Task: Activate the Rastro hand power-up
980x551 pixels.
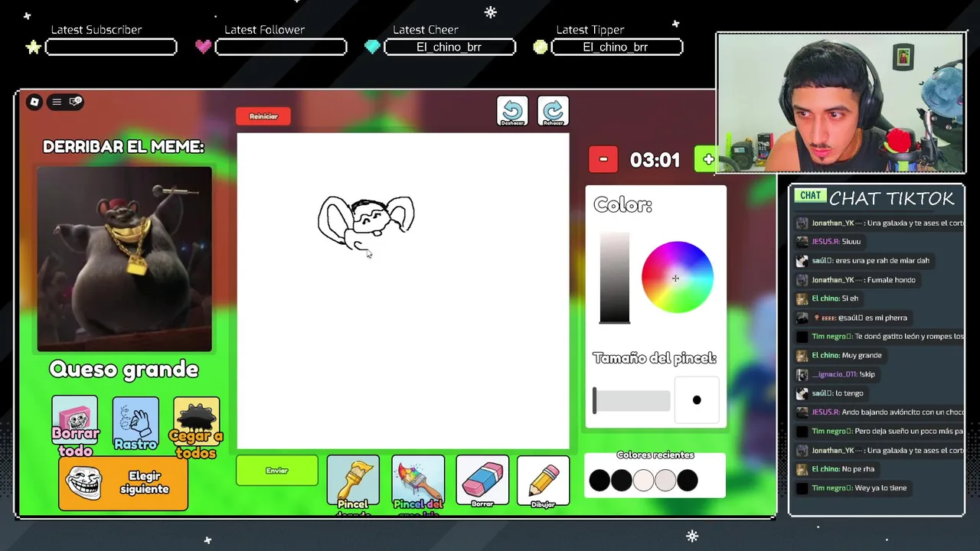Action: coord(136,423)
